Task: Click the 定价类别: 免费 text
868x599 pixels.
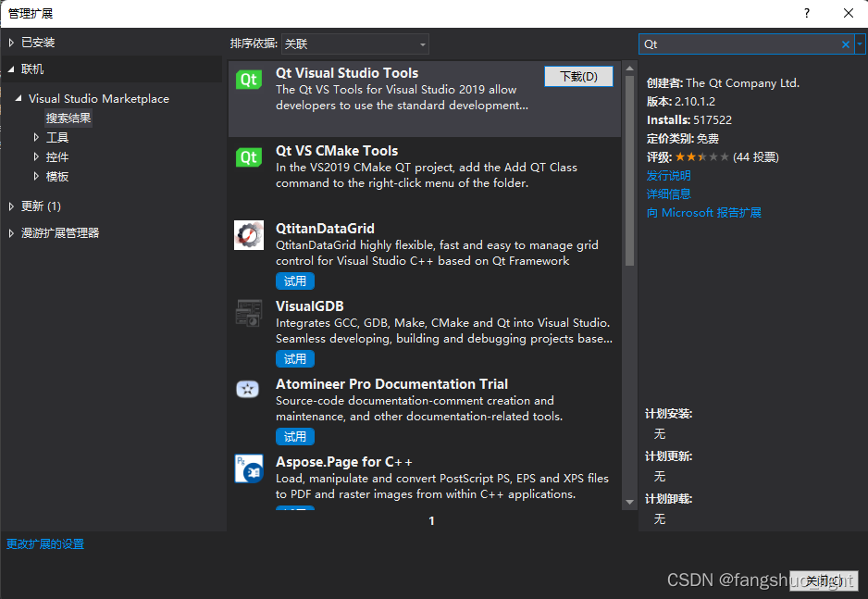Action: pos(683,138)
